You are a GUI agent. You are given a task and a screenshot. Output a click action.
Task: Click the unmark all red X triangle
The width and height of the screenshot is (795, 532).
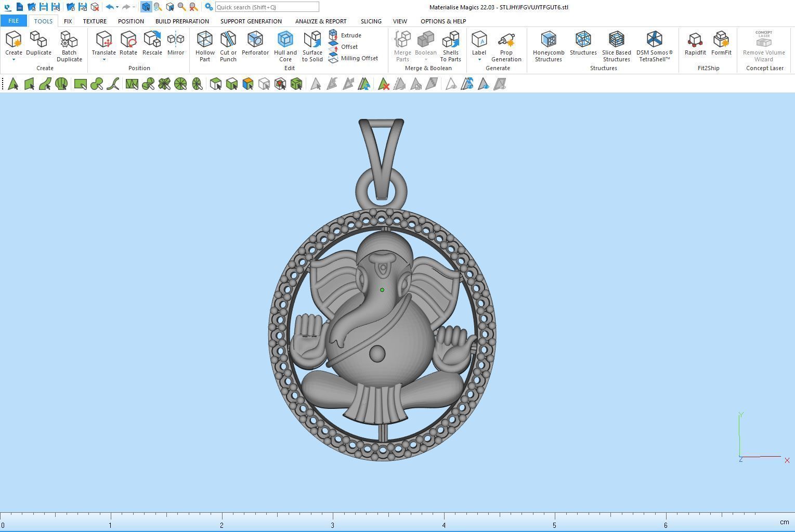(384, 84)
